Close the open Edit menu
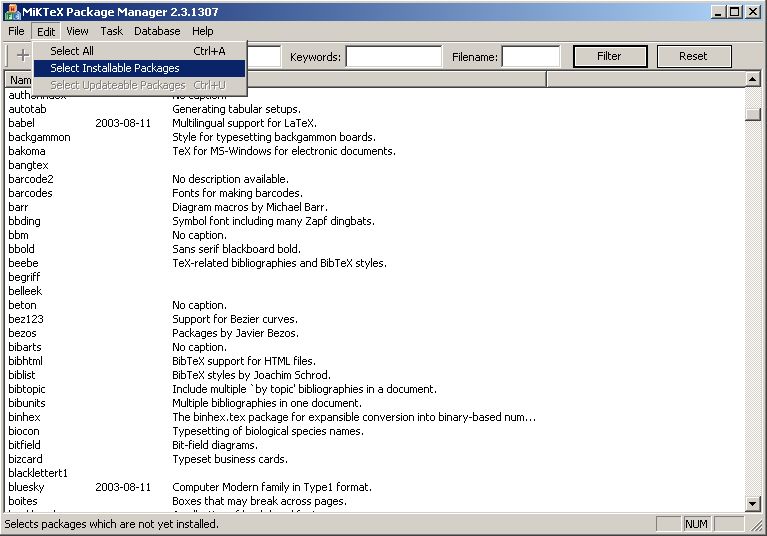This screenshot has width=767, height=536. [x=46, y=31]
